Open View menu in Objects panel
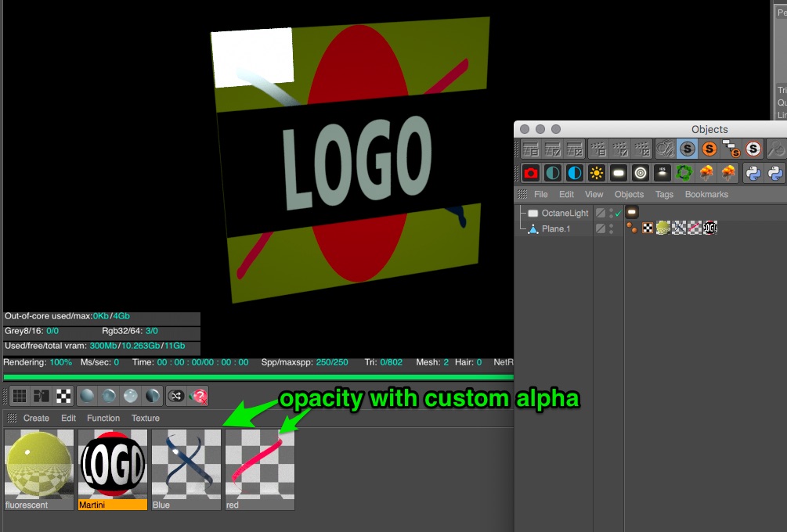This screenshot has height=532, width=787. [x=594, y=195]
